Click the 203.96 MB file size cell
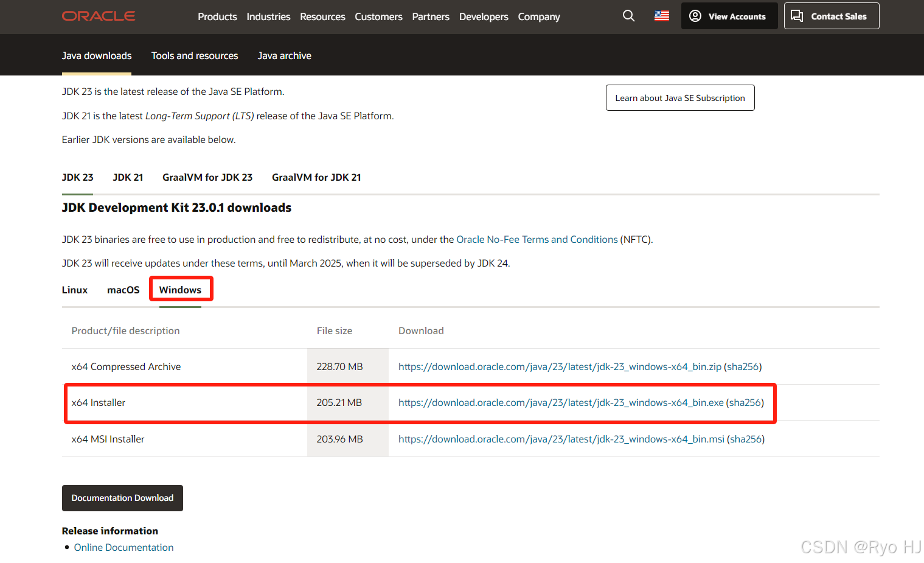This screenshot has height=563, width=924. coord(339,439)
